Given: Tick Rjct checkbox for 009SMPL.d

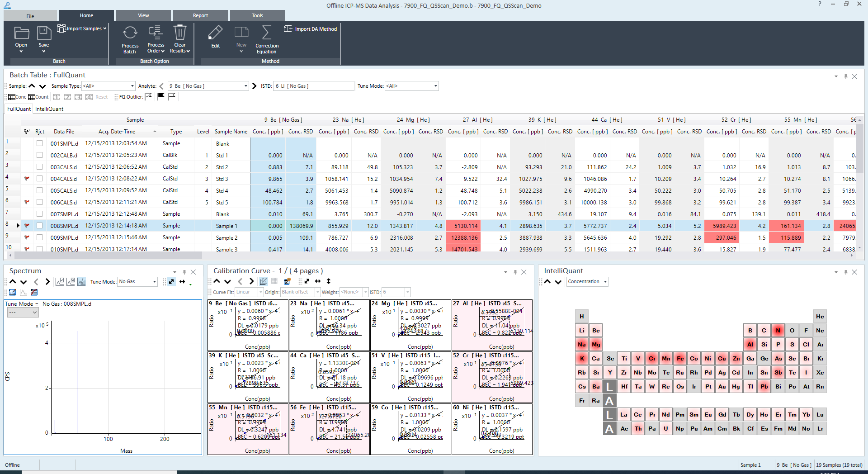Looking at the screenshot, I should click(40, 237).
